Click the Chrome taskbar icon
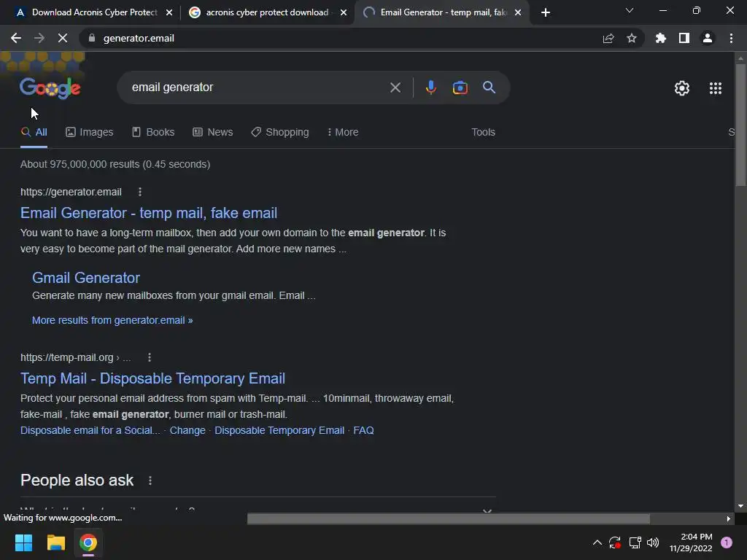Viewport: 747px width, 560px height. [88, 542]
